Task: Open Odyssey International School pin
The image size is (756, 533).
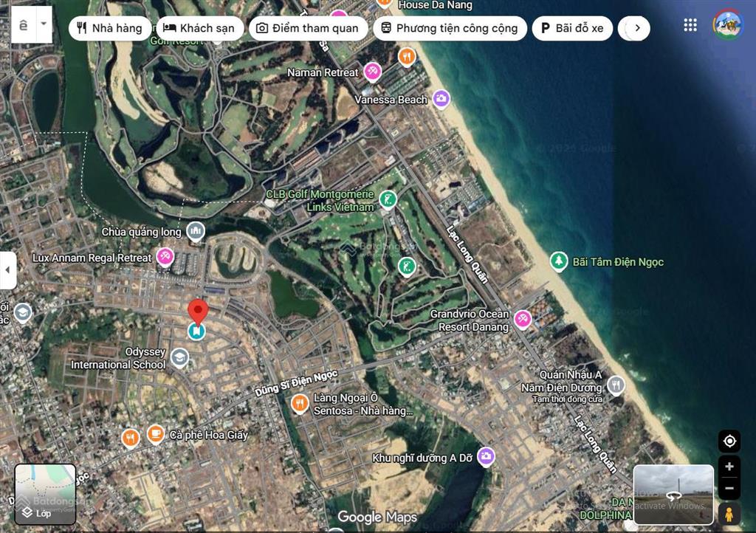Action: pos(179,357)
